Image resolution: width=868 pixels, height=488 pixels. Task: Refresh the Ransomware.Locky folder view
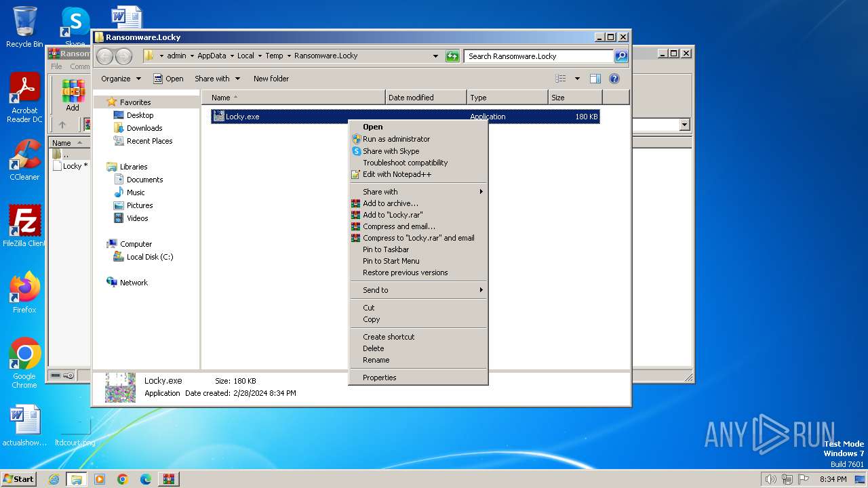point(452,56)
